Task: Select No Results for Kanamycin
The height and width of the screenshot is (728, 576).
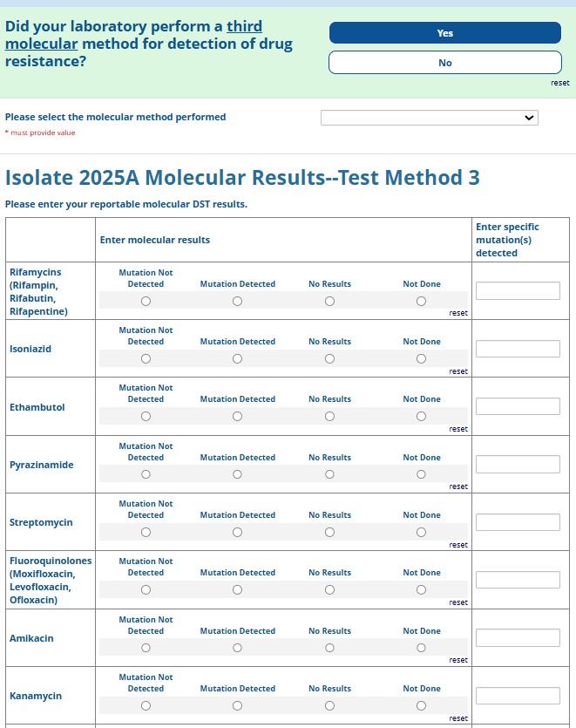Action: tap(329, 706)
